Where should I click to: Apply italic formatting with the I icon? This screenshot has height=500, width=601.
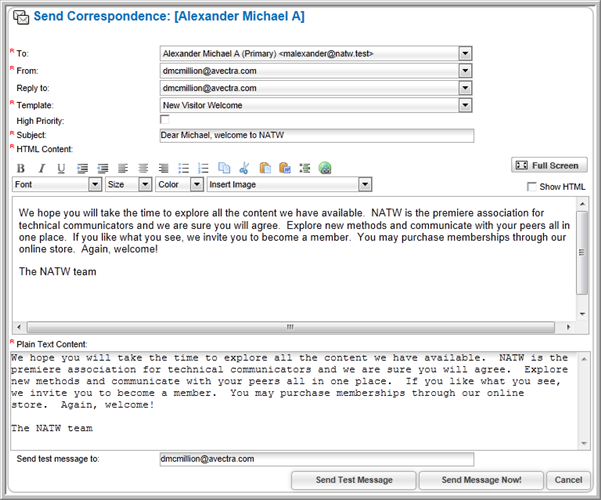[x=41, y=168]
